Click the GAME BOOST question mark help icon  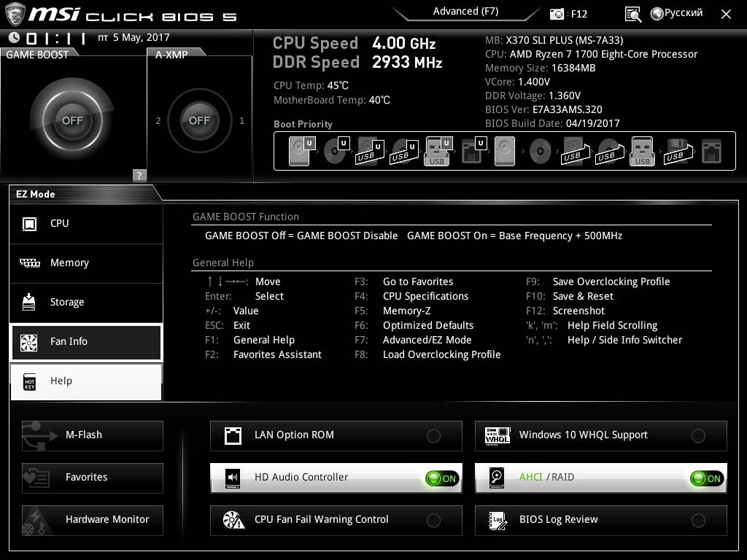pyautogui.click(x=139, y=175)
